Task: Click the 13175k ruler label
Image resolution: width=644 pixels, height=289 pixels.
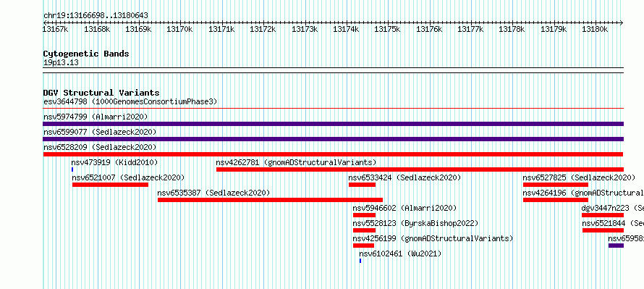Action: point(387,29)
